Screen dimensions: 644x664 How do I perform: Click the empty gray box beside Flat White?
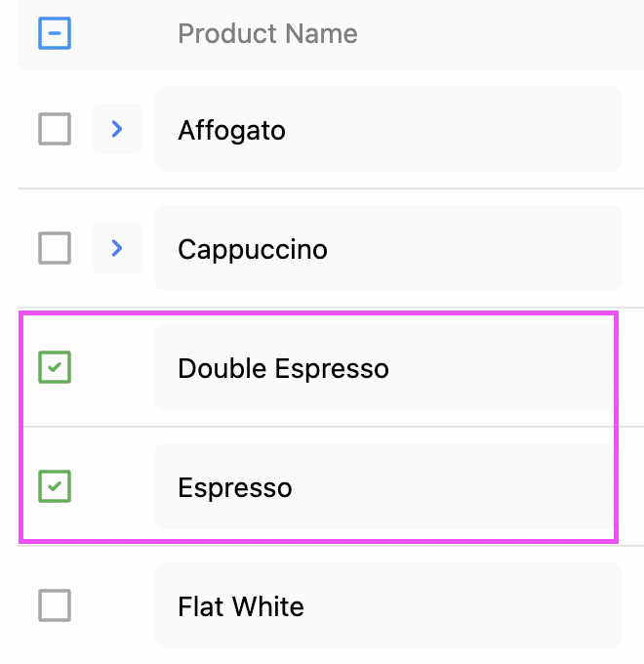55,605
